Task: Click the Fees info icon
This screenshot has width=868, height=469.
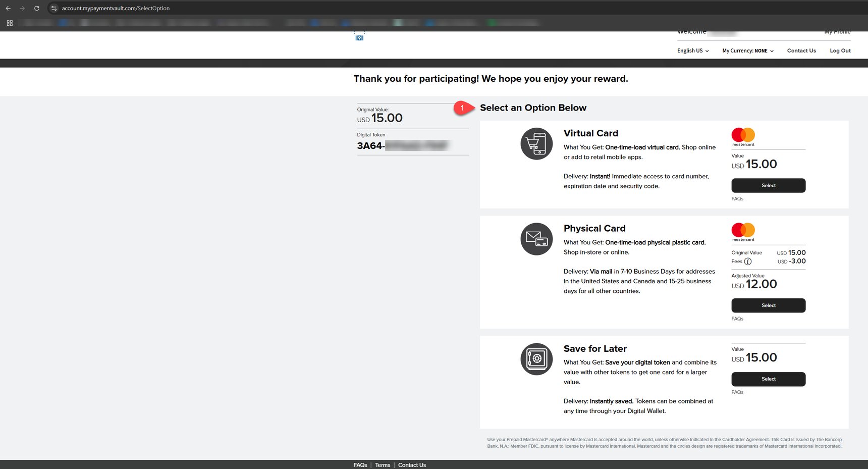Action: point(748,262)
